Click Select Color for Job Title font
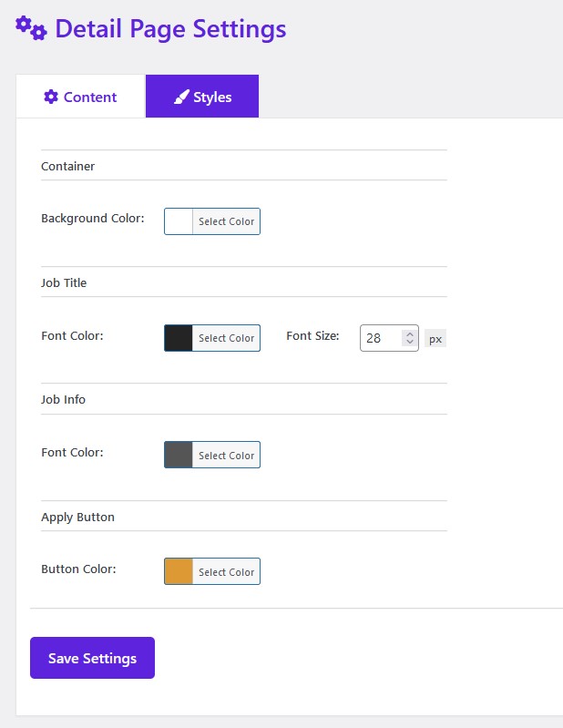Screen dimensions: 563x728 [x=227, y=338]
